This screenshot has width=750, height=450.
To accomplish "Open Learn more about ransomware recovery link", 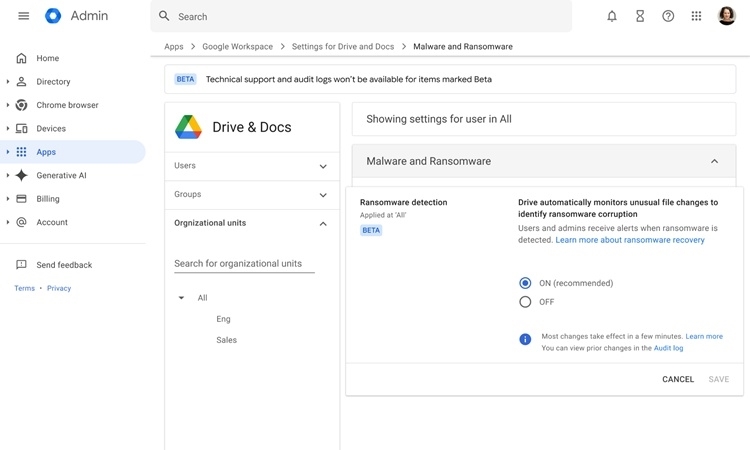I will (630, 240).
